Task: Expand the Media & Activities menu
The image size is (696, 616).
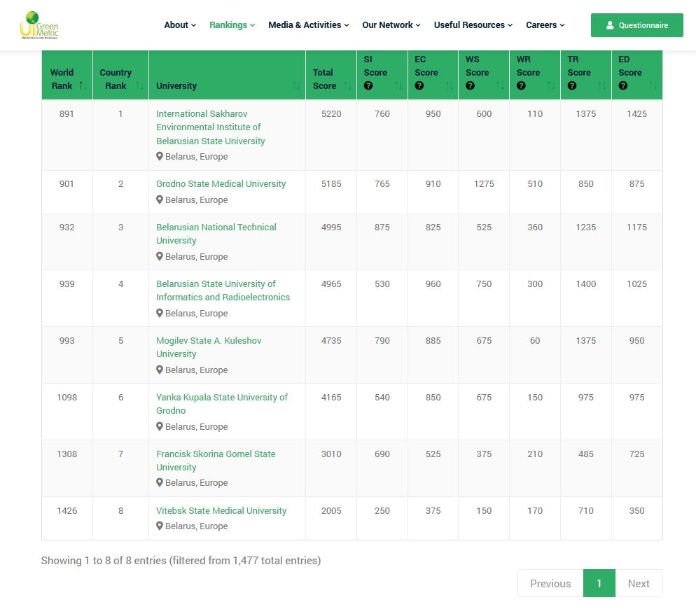Action: 309,25
